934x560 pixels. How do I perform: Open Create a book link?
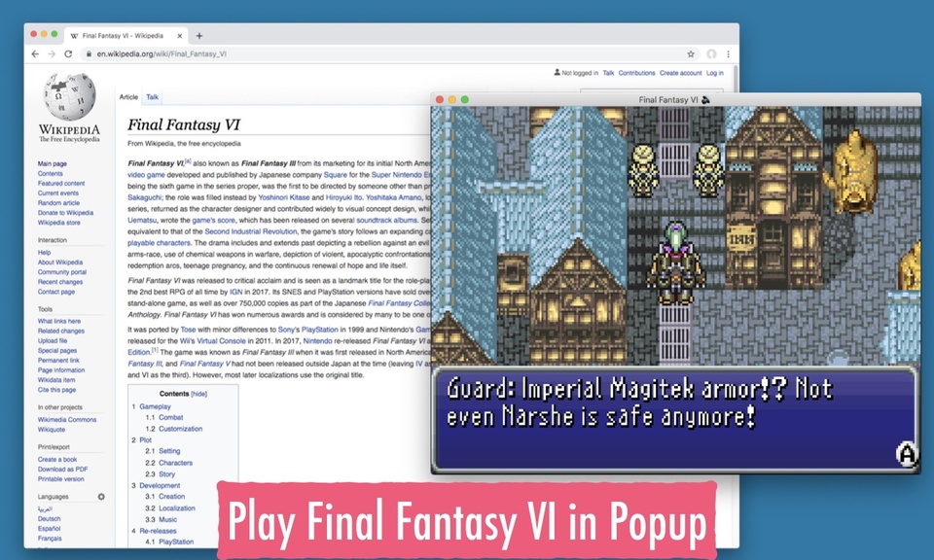click(x=57, y=460)
